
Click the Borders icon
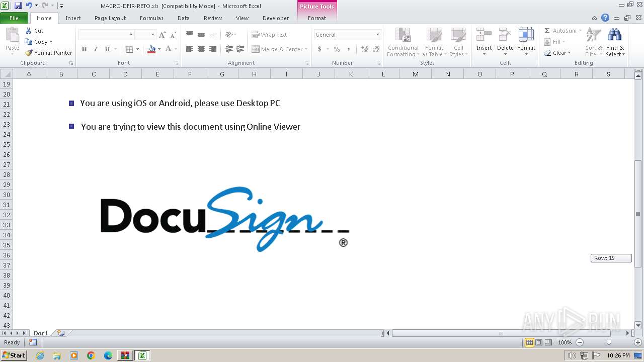click(129, 49)
